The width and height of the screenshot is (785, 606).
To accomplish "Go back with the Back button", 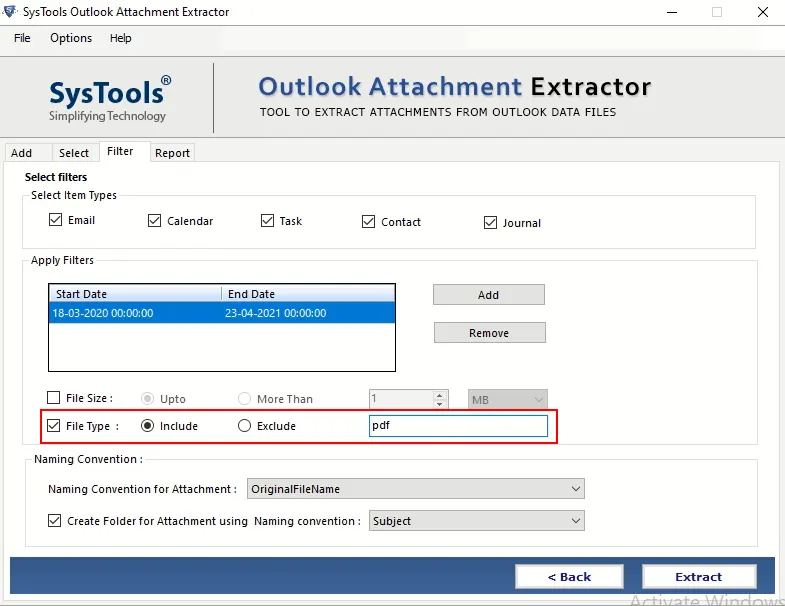I will coord(569,576).
